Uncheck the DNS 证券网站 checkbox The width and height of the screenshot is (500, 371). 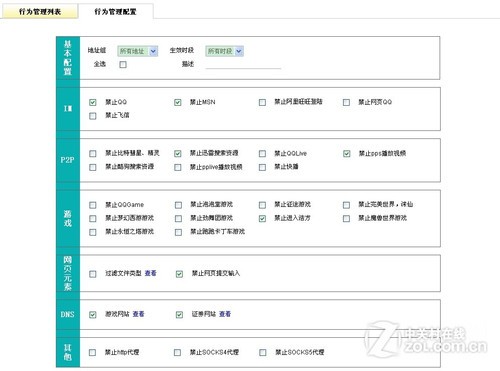coord(179,315)
